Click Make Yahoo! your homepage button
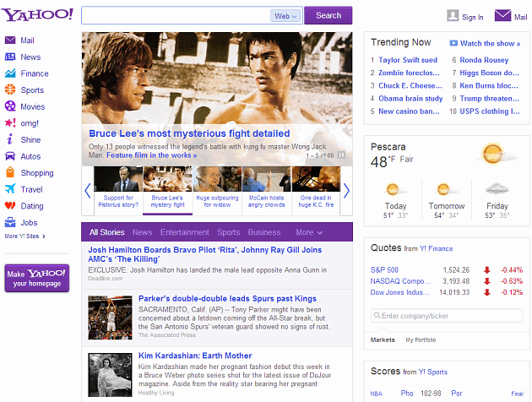This screenshot has width=532, height=402. pyautogui.click(x=37, y=278)
